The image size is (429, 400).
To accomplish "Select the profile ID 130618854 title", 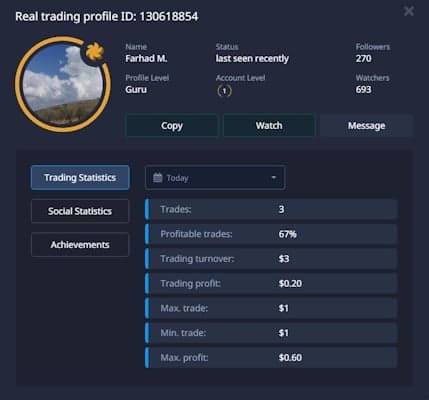I will [107, 17].
